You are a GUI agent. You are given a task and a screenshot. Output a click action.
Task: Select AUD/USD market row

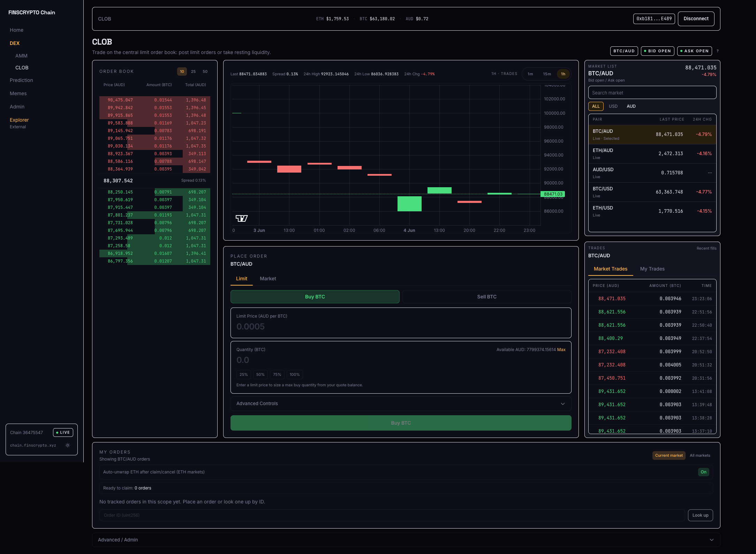pyautogui.click(x=652, y=173)
